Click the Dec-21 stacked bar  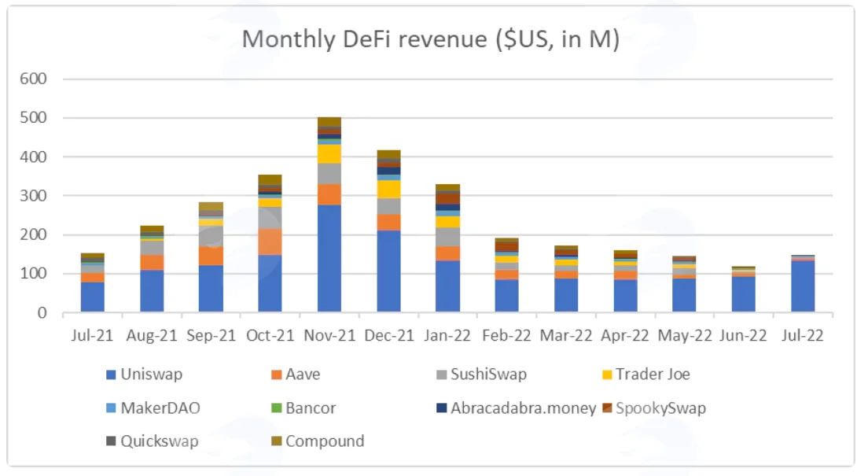(x=388, y=231)
